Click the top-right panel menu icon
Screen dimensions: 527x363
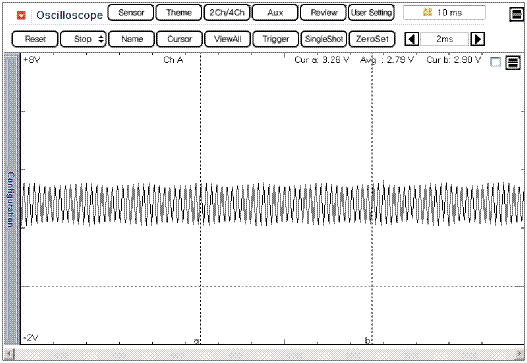[516, 14]
